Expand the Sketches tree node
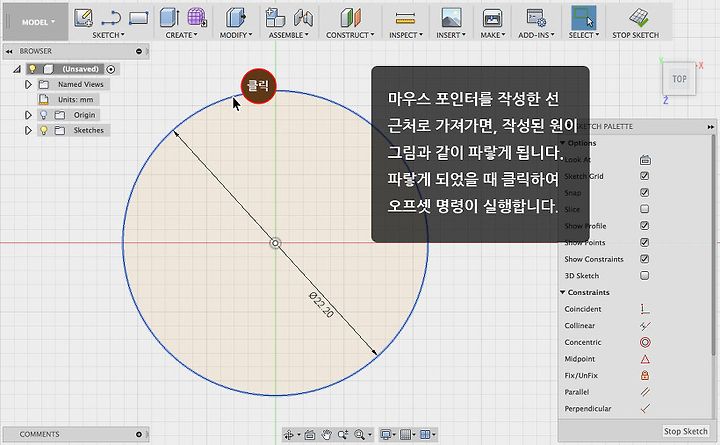The height and width of the screenshot is (445, 720). tap(28, 130)
